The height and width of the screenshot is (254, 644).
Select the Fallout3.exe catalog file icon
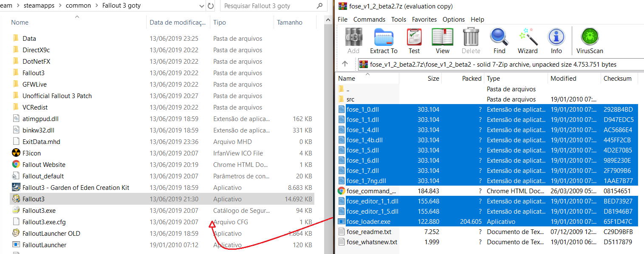16,210
